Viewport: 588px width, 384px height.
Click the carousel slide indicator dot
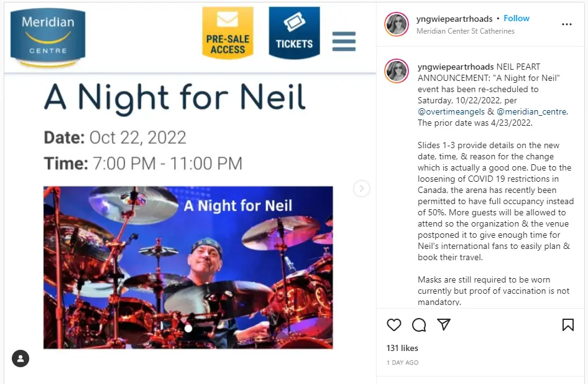click(x=188, y=329)
